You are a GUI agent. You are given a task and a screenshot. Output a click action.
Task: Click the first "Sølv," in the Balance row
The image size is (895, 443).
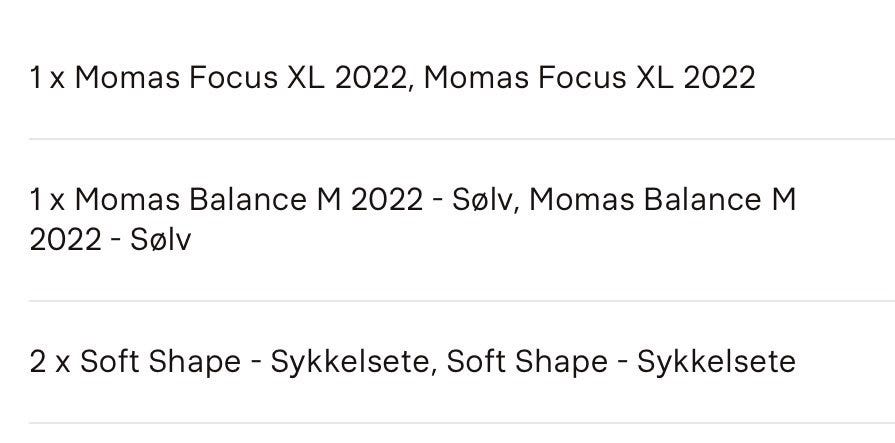(484, 200)
